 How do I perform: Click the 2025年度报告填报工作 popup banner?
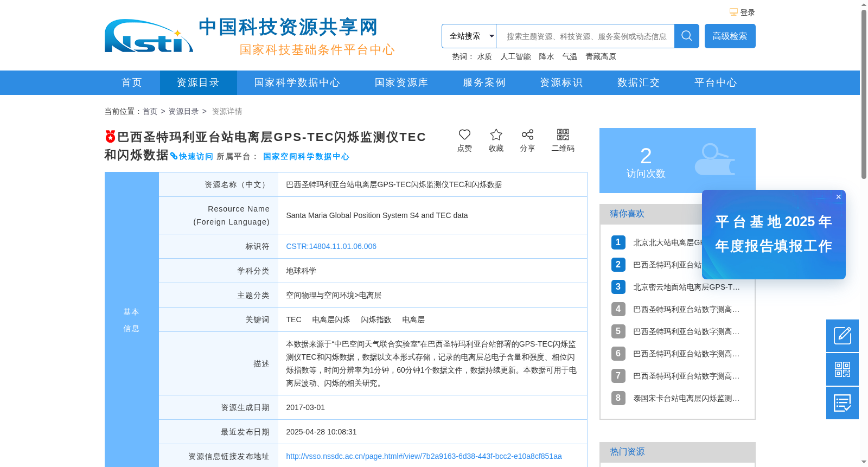pos(774,234)
